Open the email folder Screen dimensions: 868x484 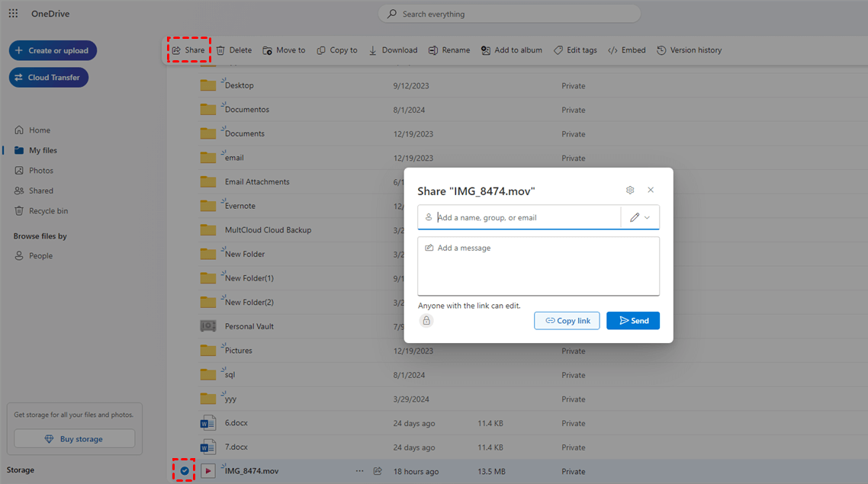click(x=234, y=158)
